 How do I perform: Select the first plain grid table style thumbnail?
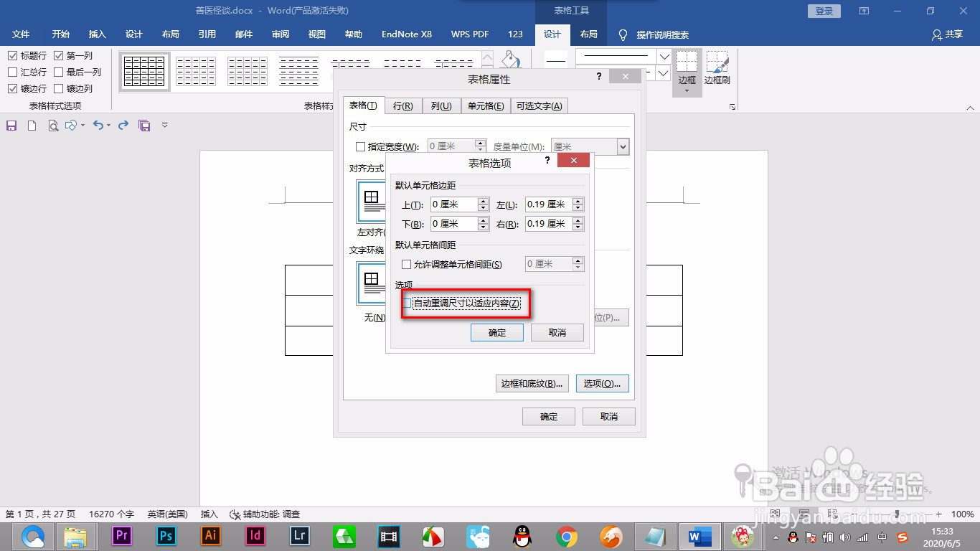coord(144,72)
